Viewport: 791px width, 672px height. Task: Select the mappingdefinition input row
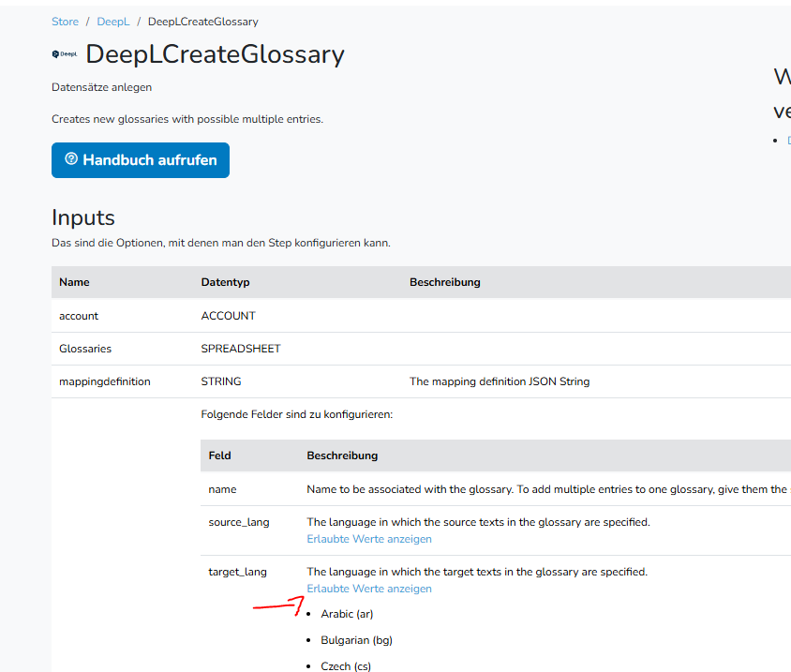coord(104,381)
